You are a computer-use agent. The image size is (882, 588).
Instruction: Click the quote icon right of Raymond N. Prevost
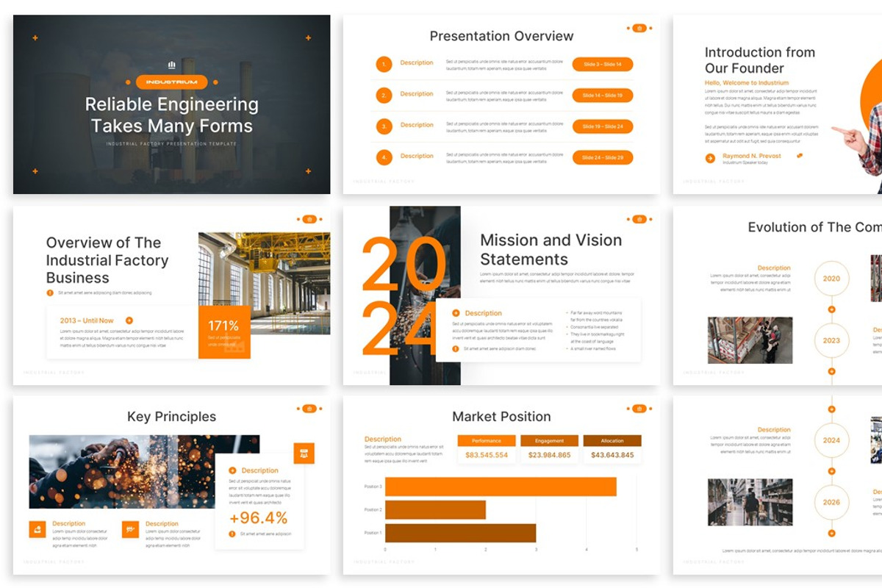click(800, 156)
